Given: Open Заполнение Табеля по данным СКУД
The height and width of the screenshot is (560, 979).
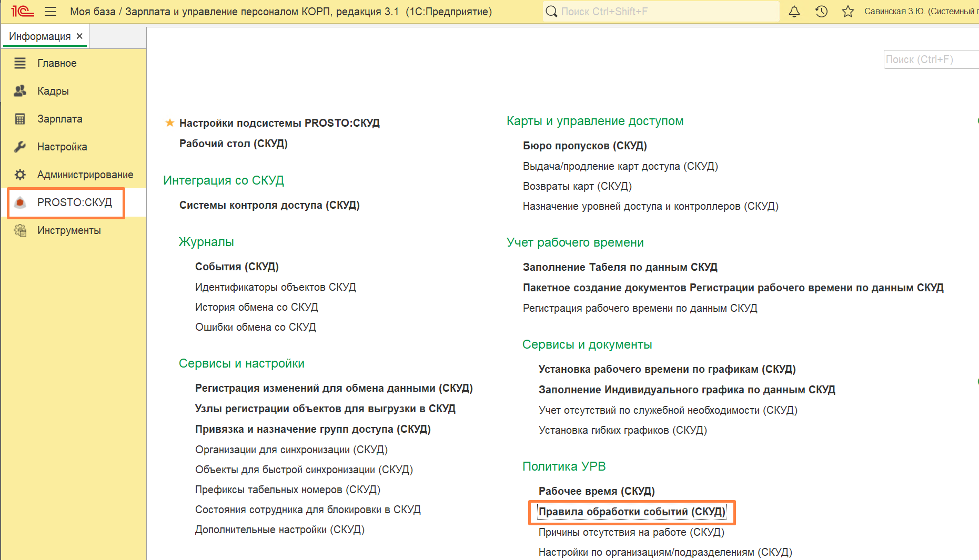Looking at the screenshot, I should coord(620,267).
